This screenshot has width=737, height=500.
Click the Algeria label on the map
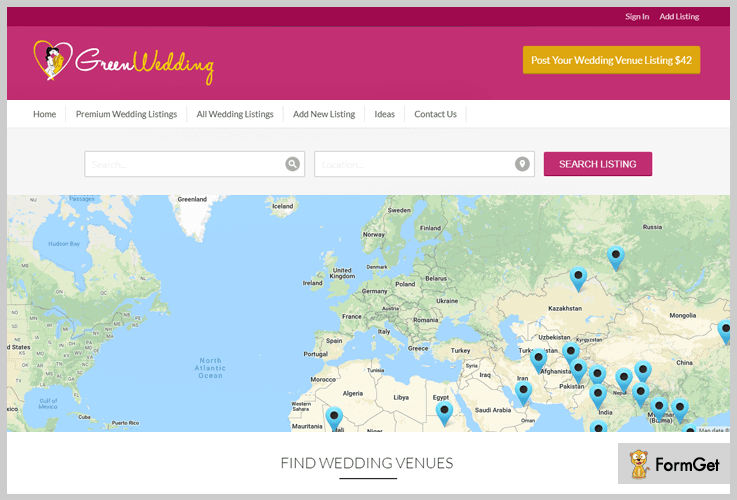click(x=353, y=393)
